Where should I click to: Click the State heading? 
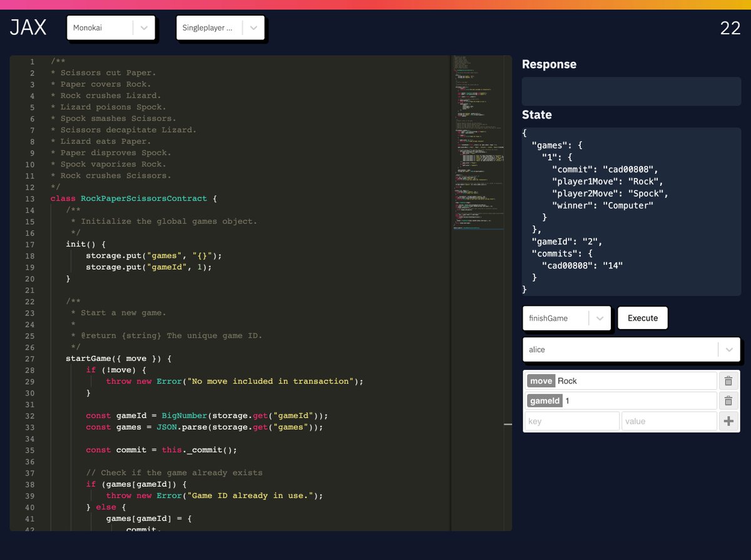coord(537,115)
